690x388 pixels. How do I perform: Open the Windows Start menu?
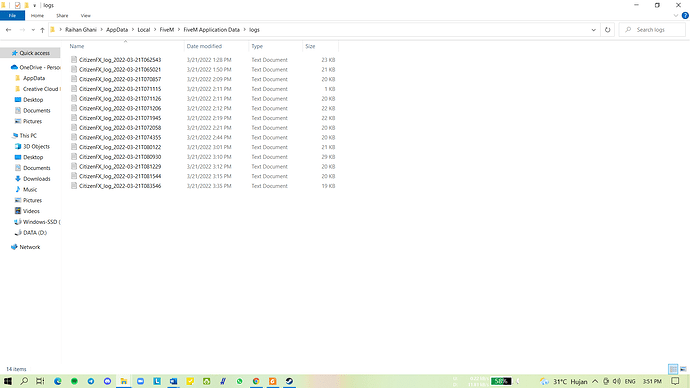7,381
